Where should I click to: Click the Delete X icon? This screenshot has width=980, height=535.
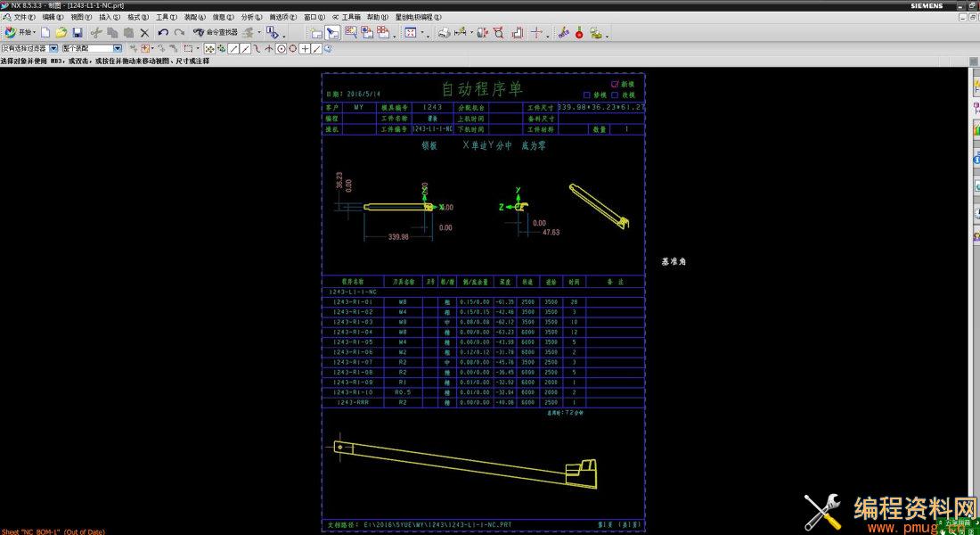click(144, 32)
